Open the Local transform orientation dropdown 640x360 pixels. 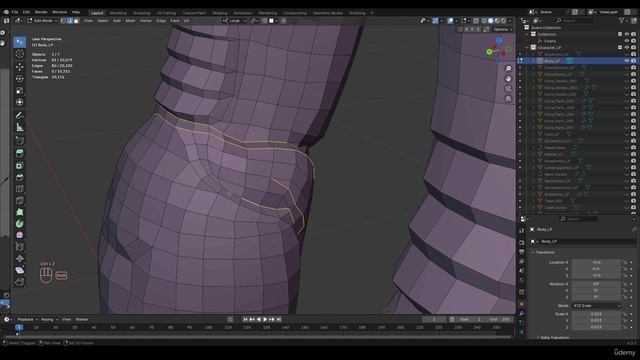[235, 20]
